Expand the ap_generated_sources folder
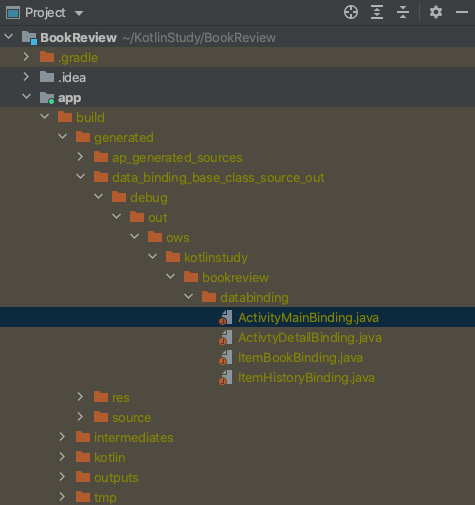 click(80, 157)
